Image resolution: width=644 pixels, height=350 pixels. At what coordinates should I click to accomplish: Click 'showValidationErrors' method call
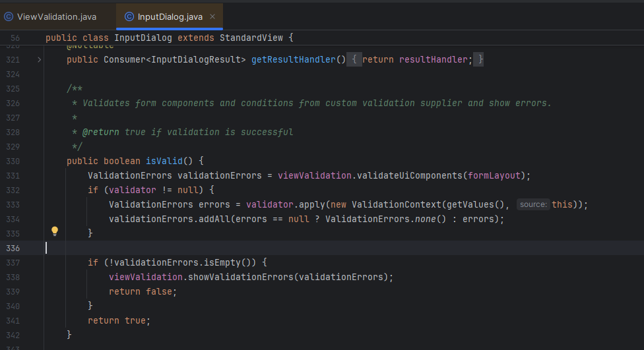click(241, 277)
